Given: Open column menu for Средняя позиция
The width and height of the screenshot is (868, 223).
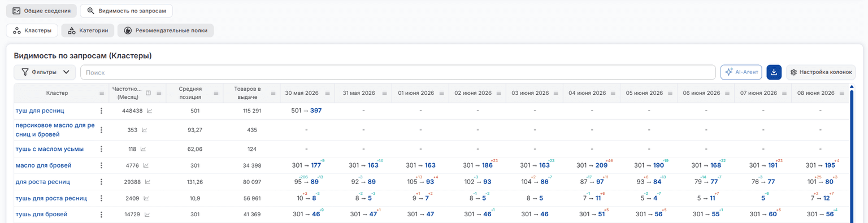Looking at the screenshot, I should point(216,93).
